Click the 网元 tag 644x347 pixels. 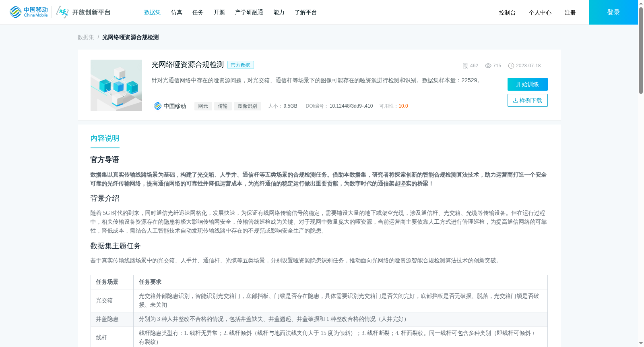tap(203, 106)
